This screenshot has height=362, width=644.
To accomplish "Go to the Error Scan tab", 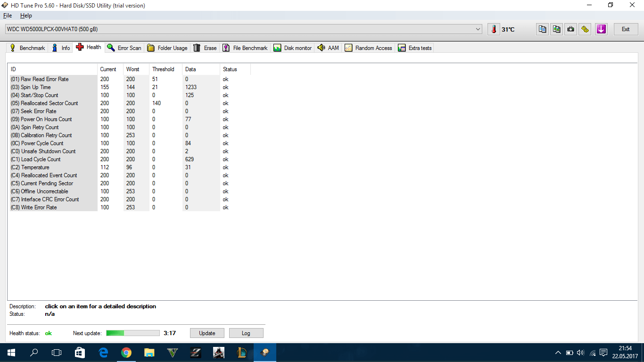I will [x=124, y=48].
